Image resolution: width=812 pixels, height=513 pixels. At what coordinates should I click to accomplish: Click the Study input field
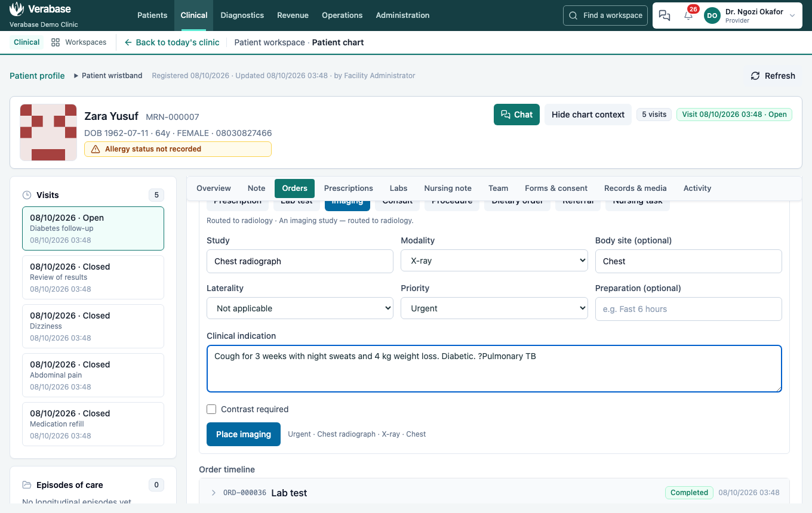(300, 261)
